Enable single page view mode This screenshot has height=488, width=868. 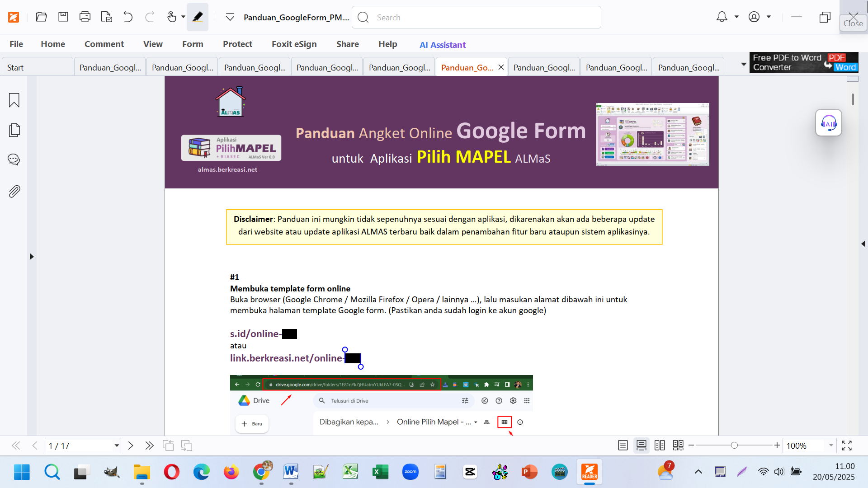click(x=623, y=446)
